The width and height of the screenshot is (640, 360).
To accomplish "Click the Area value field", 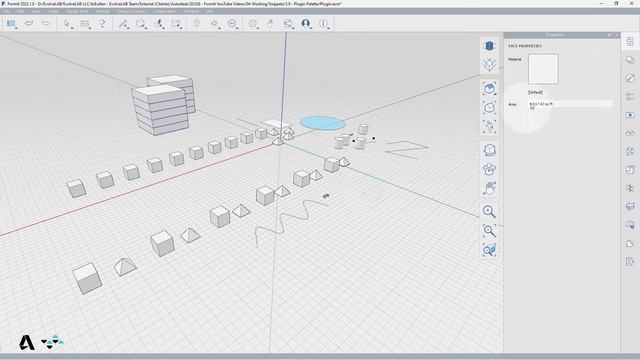I will pyautogui.click(x=570, y=104).
